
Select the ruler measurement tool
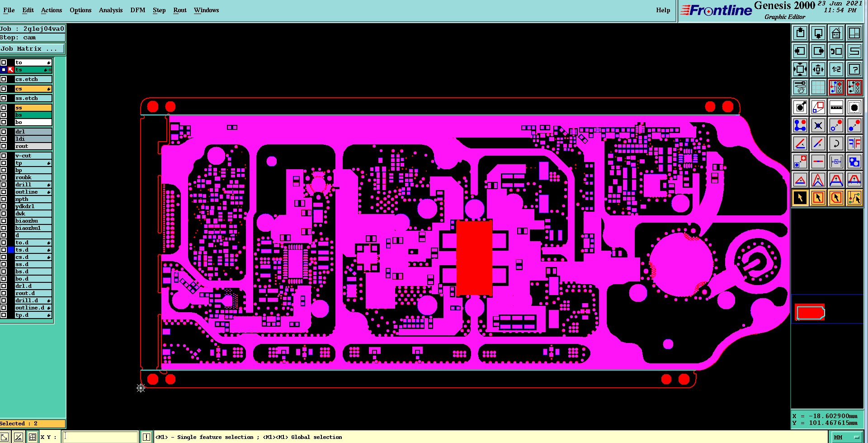tap(836, 108)
